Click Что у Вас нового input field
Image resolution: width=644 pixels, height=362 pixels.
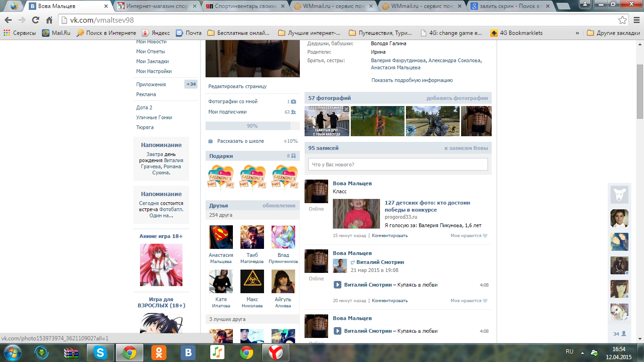click(398, 165)
